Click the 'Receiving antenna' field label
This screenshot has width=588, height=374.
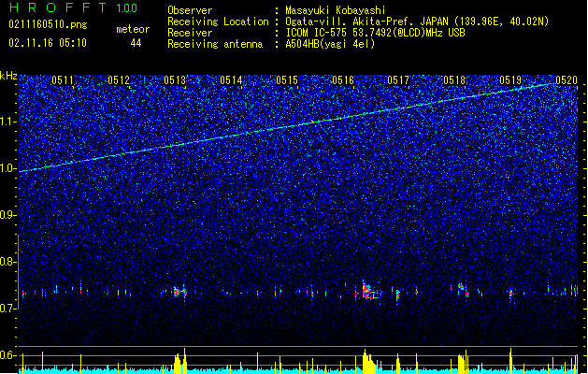(215, 44)
